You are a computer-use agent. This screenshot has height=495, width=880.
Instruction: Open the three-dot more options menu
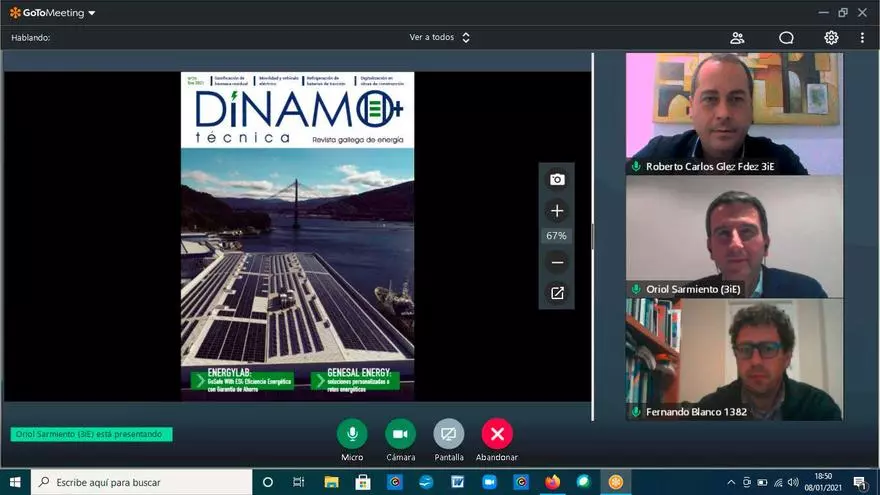(862, 38)
